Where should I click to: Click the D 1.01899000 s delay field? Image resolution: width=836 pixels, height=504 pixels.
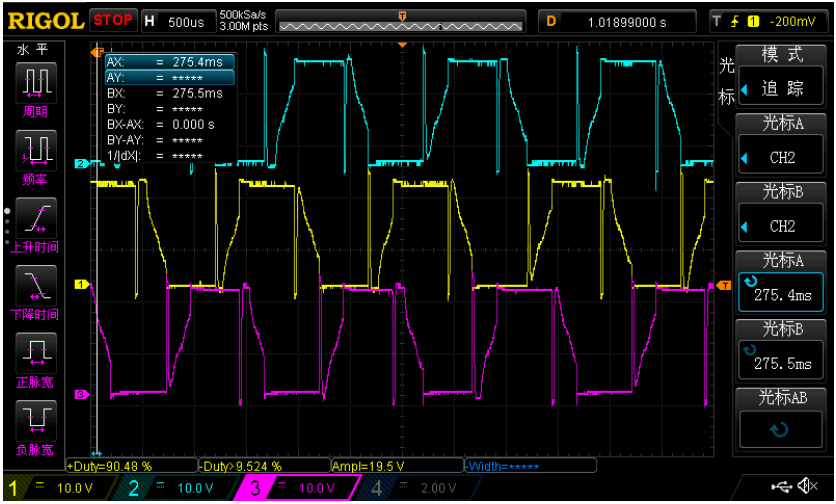click(x=617, y=22)
